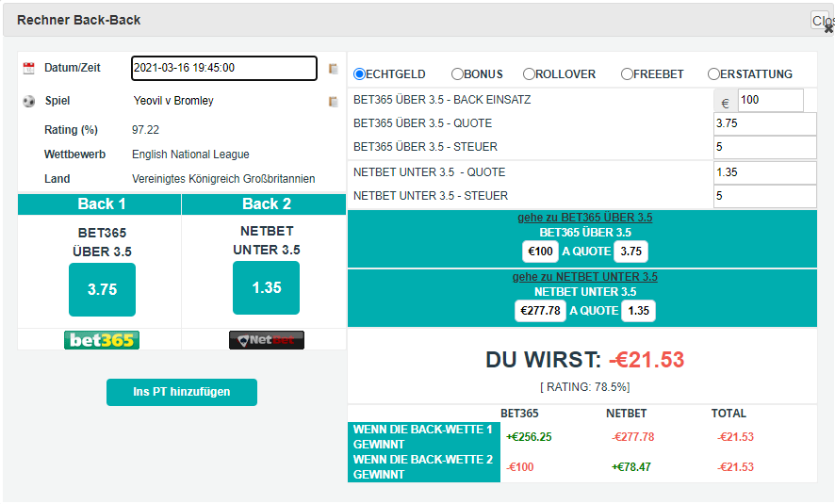Click the calendar icon beside Datum/Zeit
Screen dimensions: 835x504
pos(28,69)
